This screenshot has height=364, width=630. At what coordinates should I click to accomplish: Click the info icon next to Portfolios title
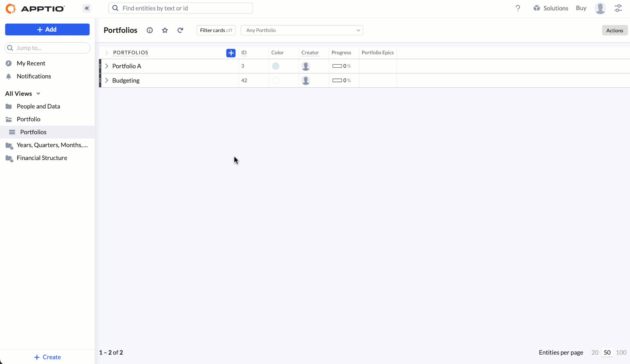(150, 30)
